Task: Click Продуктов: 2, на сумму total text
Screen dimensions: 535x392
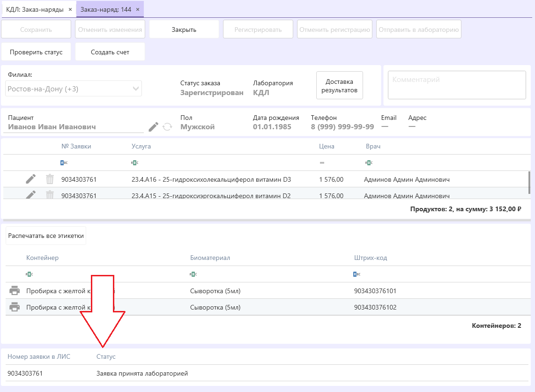Action: (x=466, y=209)
